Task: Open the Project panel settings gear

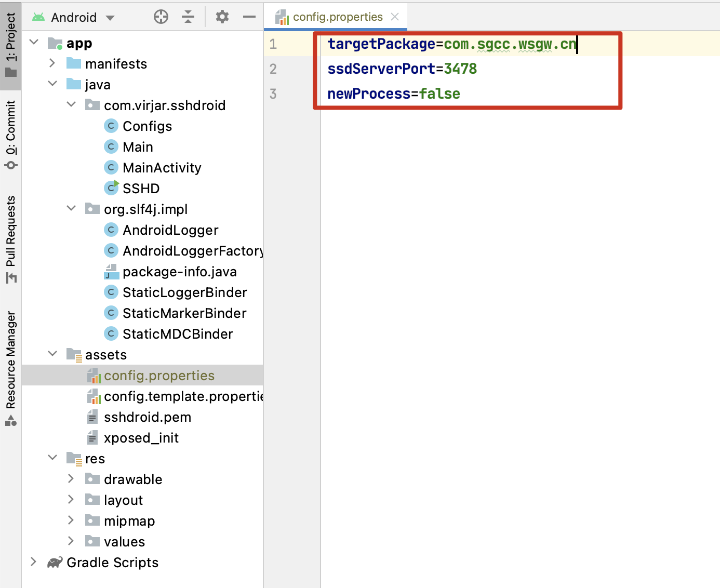Action: pos(222,17)
